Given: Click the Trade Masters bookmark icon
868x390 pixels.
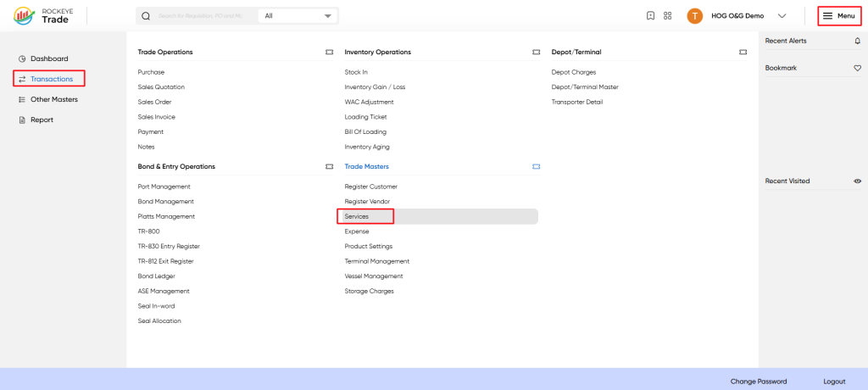Looking at the screenshot, I should [536, 166].
